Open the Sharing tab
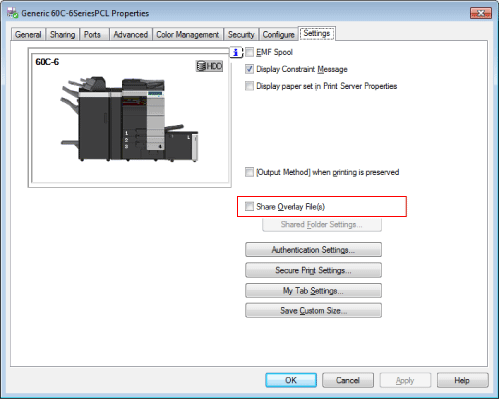The height and width of the screenshot is (399, 500). pos(62,34)
